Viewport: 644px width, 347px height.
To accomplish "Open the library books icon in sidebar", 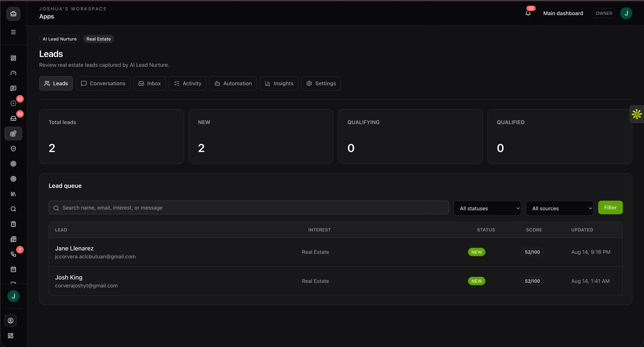I will (13, 194).
